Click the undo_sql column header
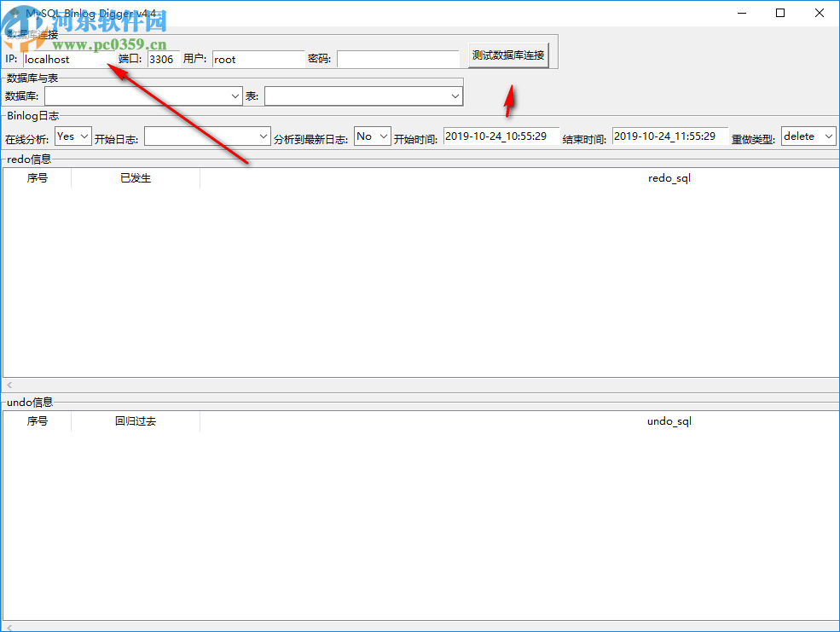Viewport: 840px width, 632px height. coord(669,420)
